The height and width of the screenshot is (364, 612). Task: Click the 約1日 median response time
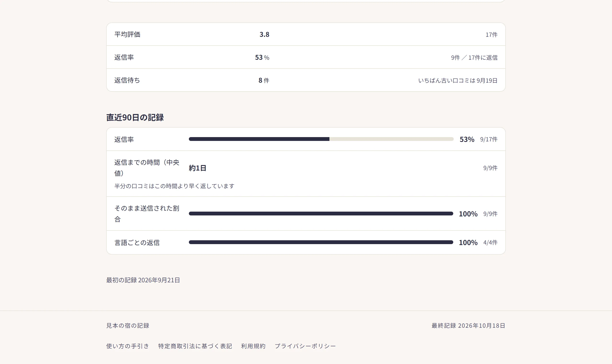197,168
